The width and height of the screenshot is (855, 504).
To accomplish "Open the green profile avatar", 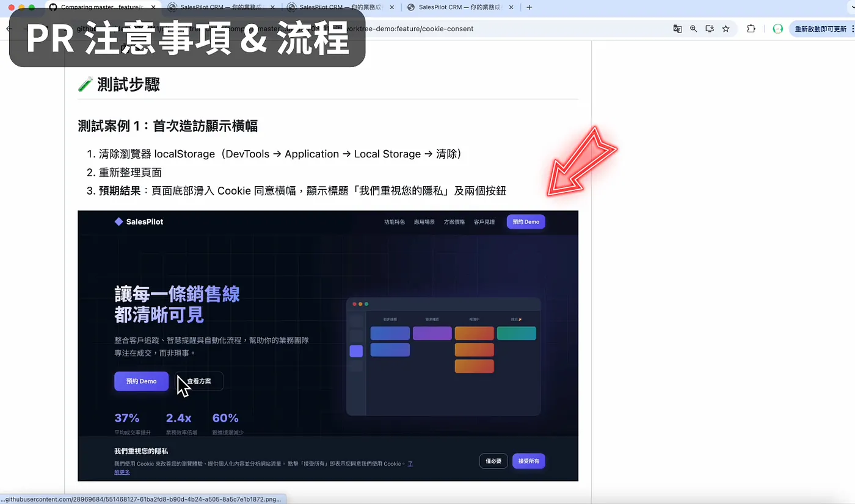I will pos(777,29).
